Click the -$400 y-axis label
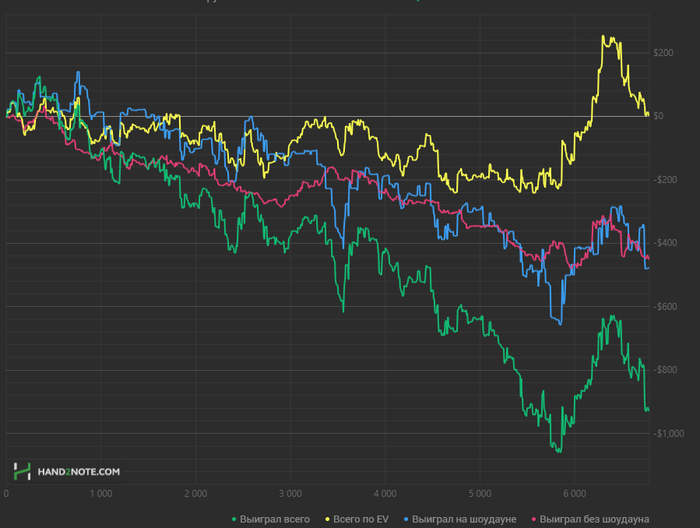The width and height of the screenshot is (700, 528). point(665,243)
